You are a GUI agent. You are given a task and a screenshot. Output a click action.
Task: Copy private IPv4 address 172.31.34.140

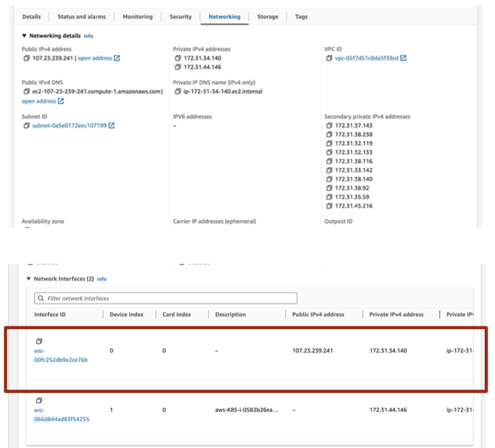(x=178, y=58)
